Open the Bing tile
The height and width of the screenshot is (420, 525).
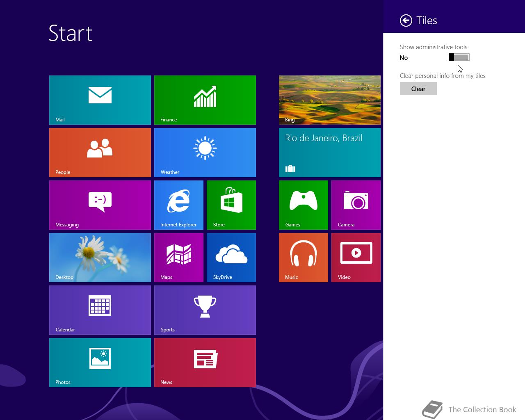tap(330, 100)
